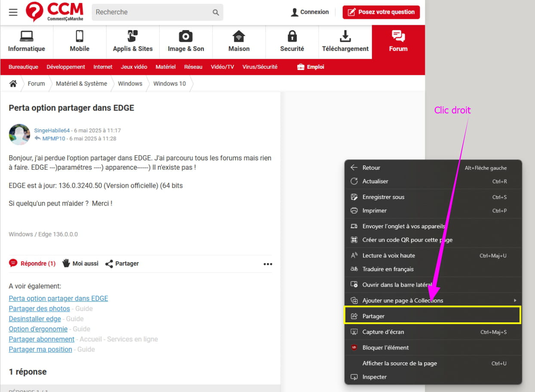Image resolution: width=535 pixels, height=392 pixels.
Task: Click Posez votre question button
Action: [381, 12]
